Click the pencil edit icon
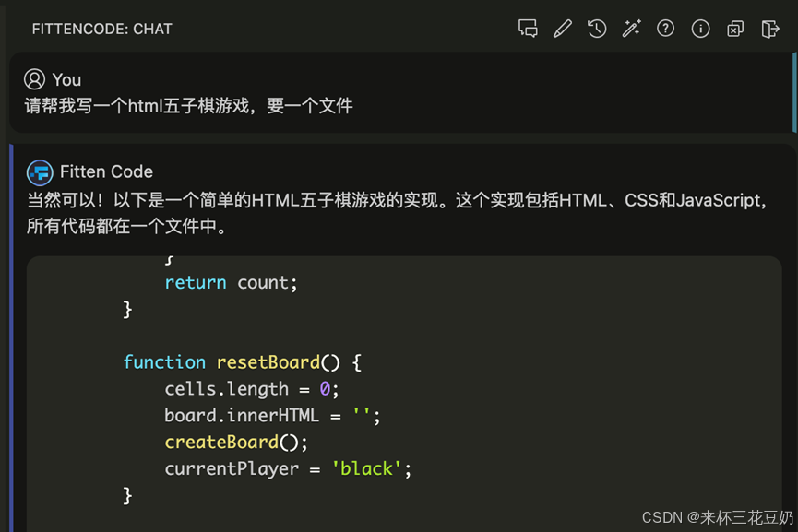 (563, 29)
